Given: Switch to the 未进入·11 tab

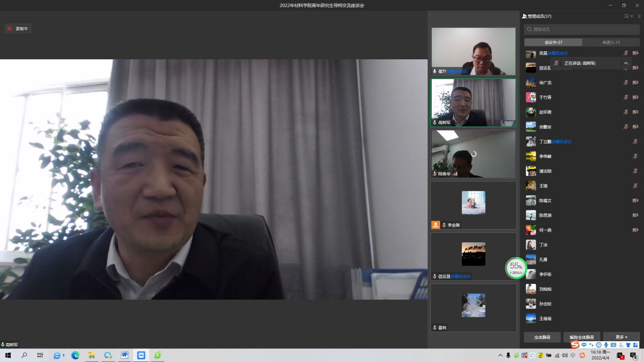Looking at the screenshot, I should (x=611, y=43).
